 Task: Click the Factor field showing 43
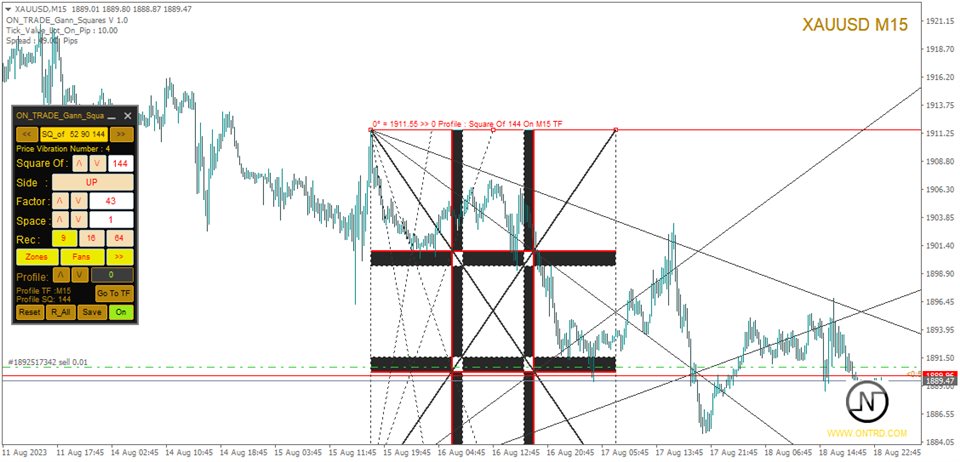111,201
